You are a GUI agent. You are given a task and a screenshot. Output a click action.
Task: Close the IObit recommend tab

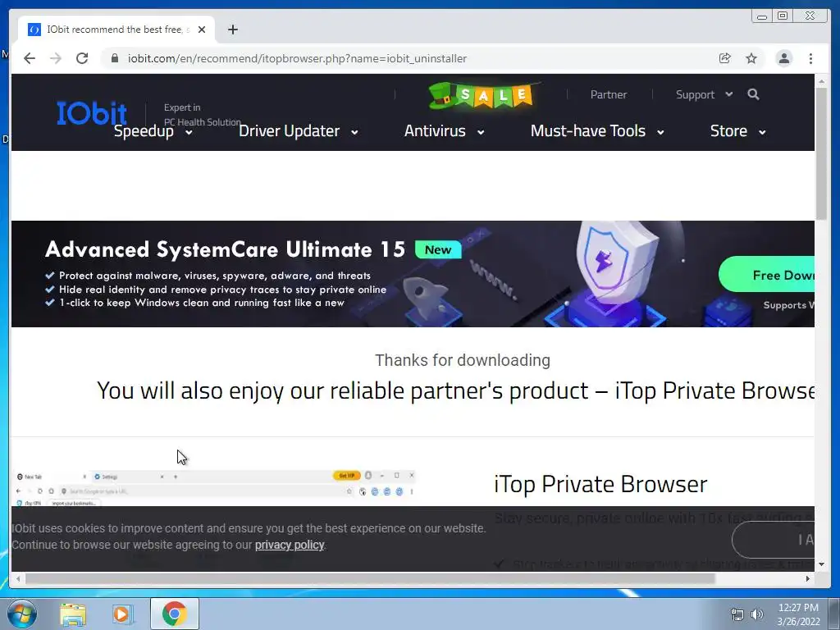tap(202, 30)
